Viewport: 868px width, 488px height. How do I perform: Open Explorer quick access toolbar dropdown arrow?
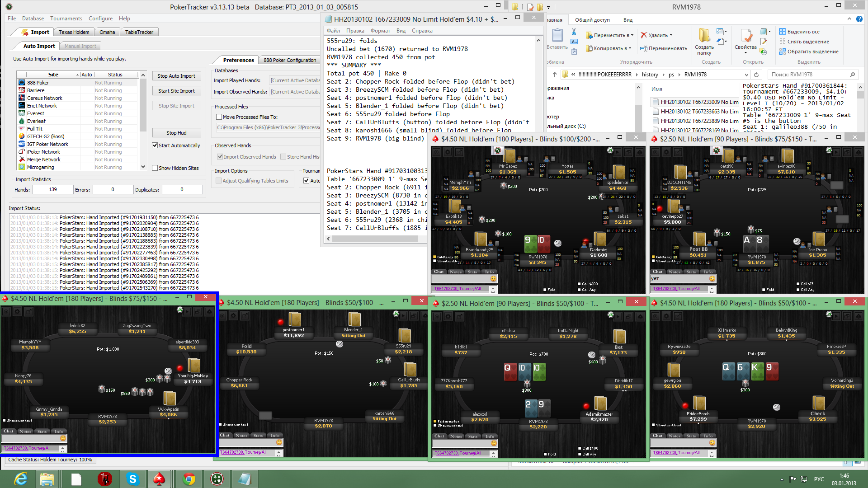pos(548,8)
